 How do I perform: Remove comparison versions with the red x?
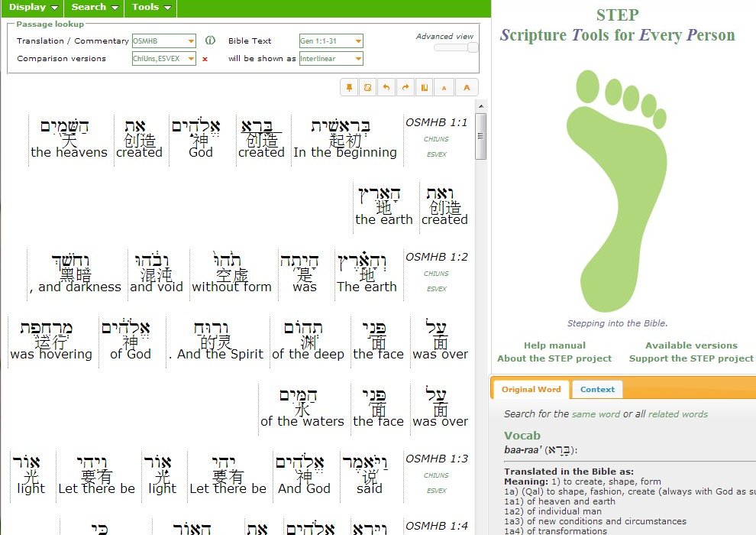205,59
